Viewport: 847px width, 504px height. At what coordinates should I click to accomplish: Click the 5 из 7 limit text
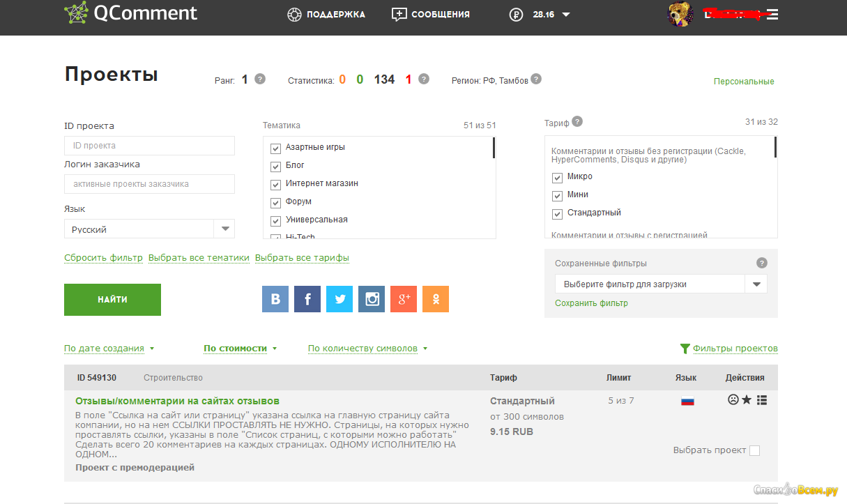click(620, 400)
